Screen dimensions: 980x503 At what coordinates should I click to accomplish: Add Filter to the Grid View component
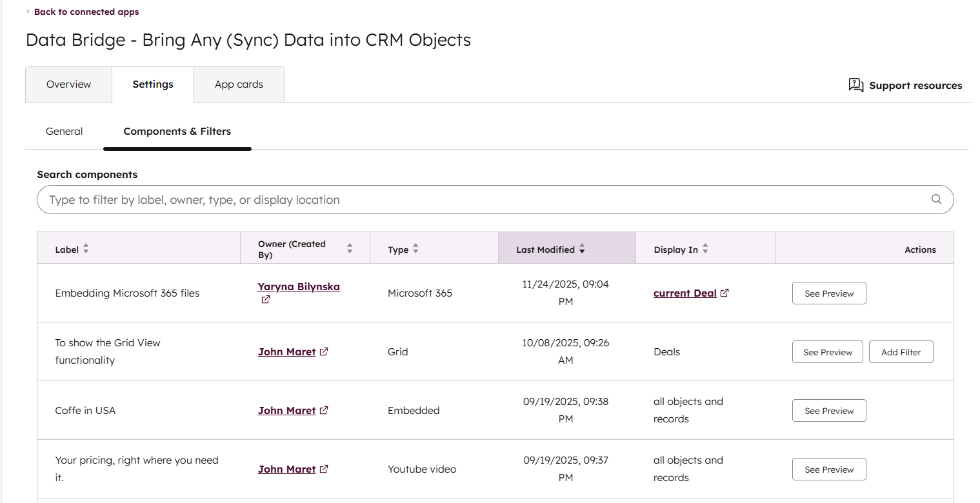(901, 352)
